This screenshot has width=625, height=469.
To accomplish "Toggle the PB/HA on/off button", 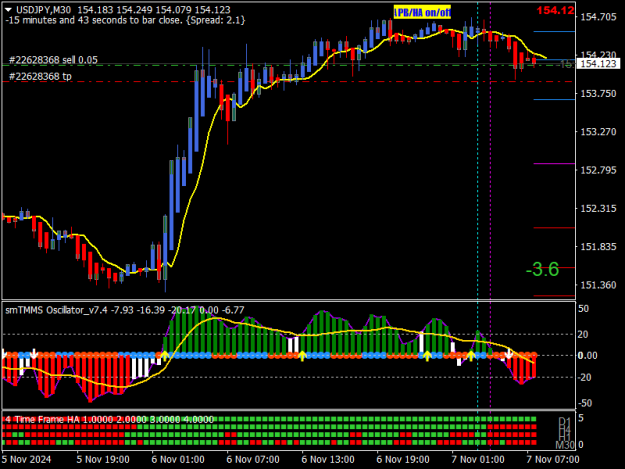I will [422, 12].
